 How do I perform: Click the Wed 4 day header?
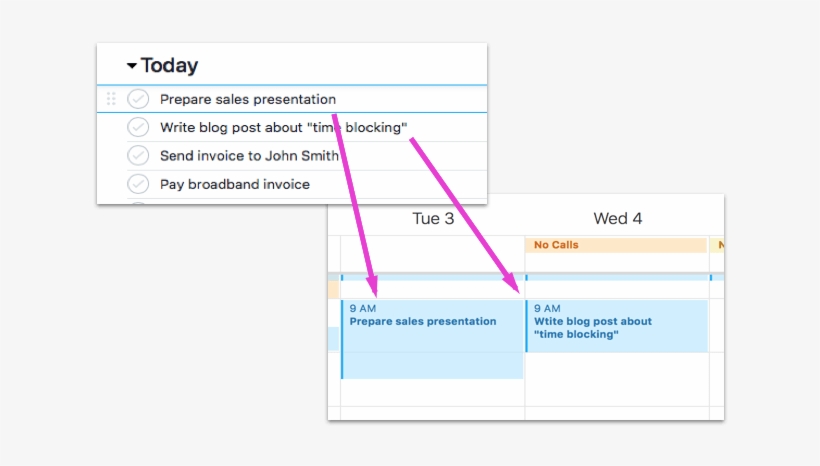coord(617,219)
